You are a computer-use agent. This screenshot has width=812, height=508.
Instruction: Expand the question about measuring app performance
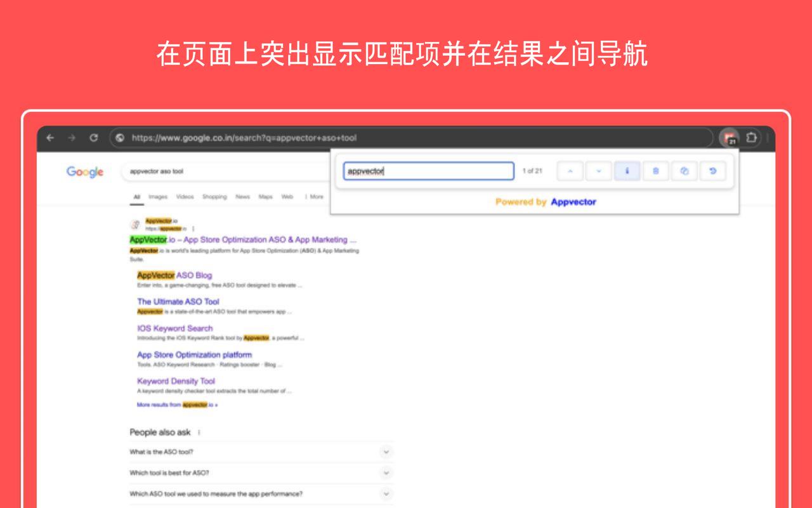pyautogui.click(x=386, y=493)
